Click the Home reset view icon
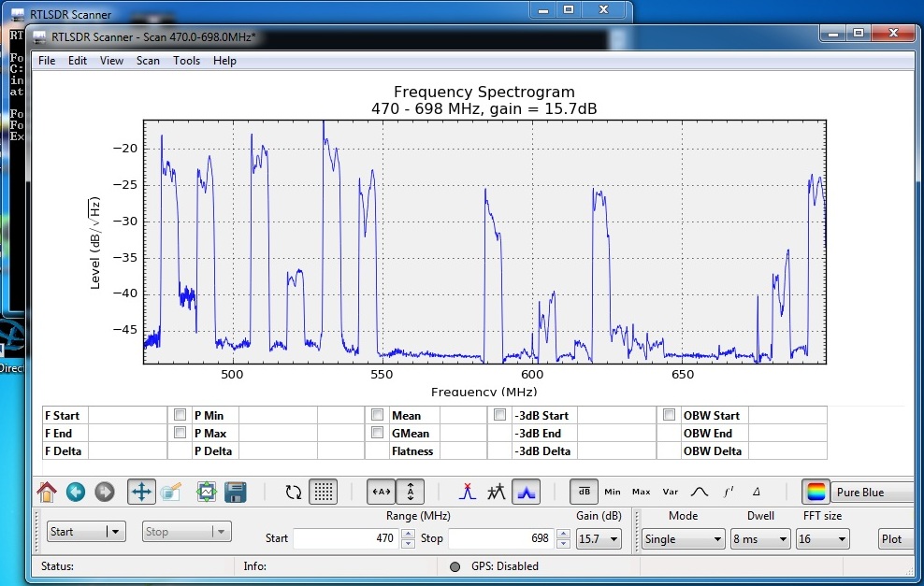 click(46, 492)
